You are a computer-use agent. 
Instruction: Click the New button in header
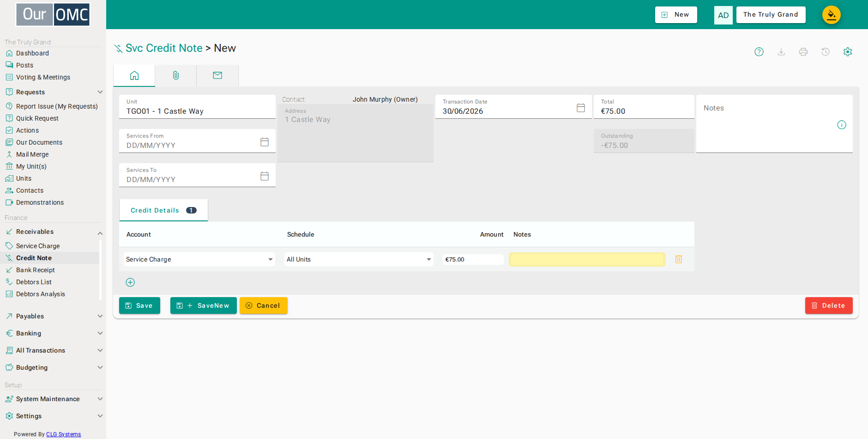pyautogui.click(x=676, y=15)
